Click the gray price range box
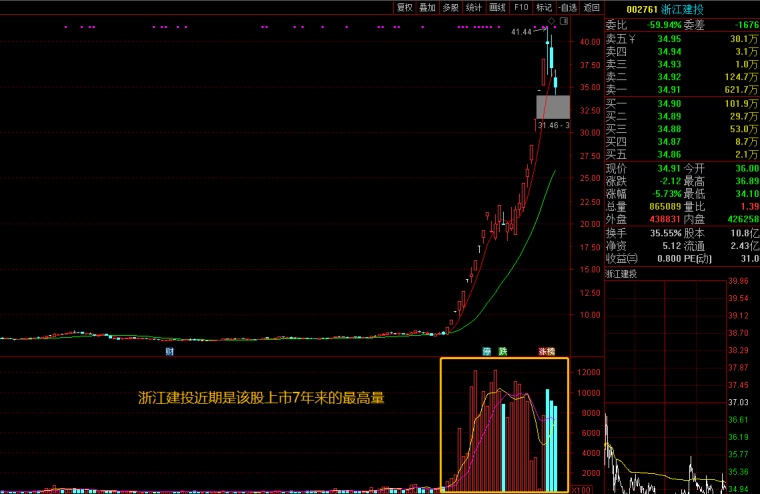This screenshot has width=760, height=494. pyautogui.click(x=553, y=107)
